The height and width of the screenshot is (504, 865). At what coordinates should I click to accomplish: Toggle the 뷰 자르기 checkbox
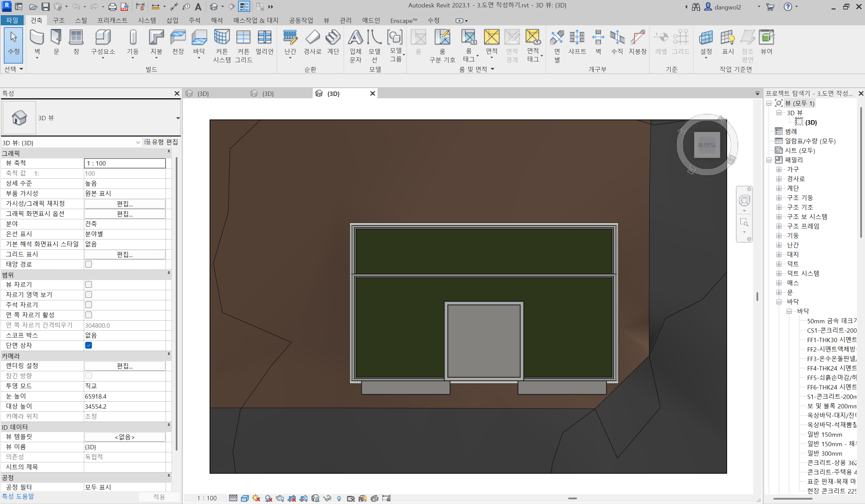89,284
